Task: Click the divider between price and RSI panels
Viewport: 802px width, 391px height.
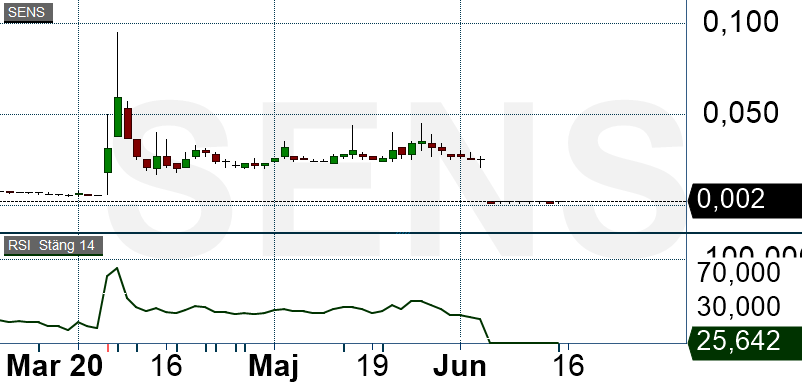Action: coord(343,233)
